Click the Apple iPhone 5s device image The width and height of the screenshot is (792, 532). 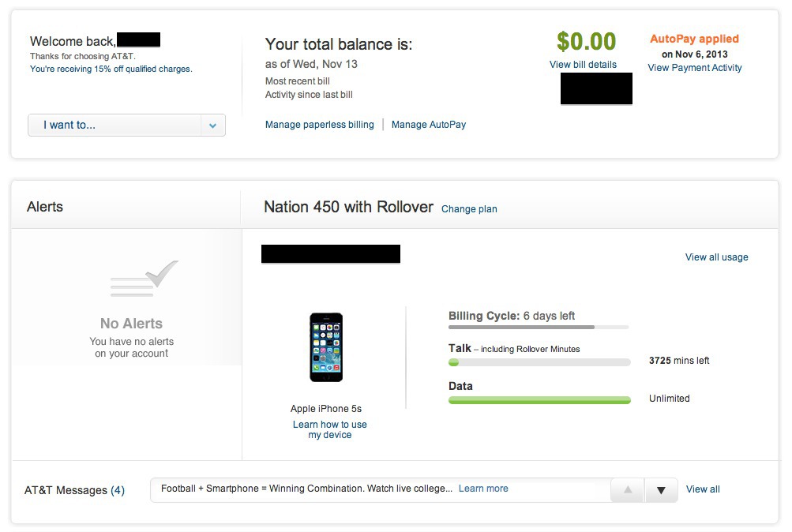(326, 347)
